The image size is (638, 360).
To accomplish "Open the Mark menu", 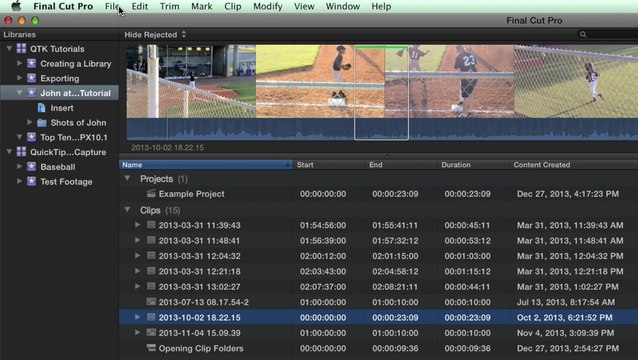I will (x=202, y=6).
